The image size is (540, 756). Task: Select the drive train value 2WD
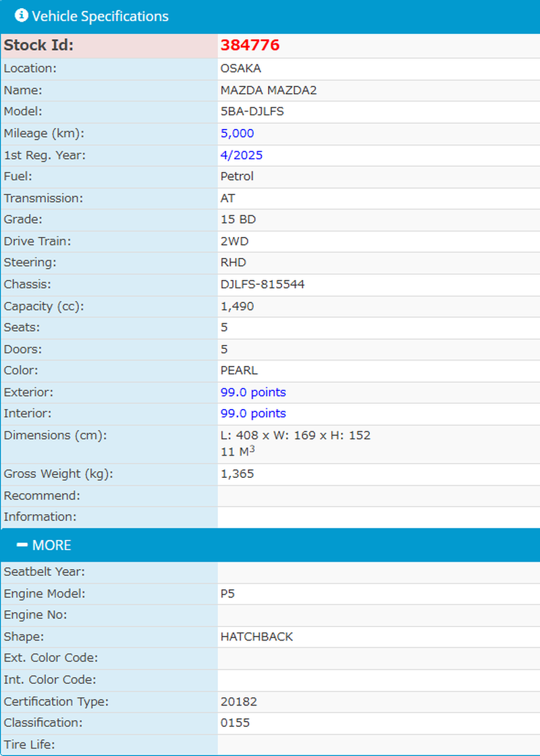[234, 241]
